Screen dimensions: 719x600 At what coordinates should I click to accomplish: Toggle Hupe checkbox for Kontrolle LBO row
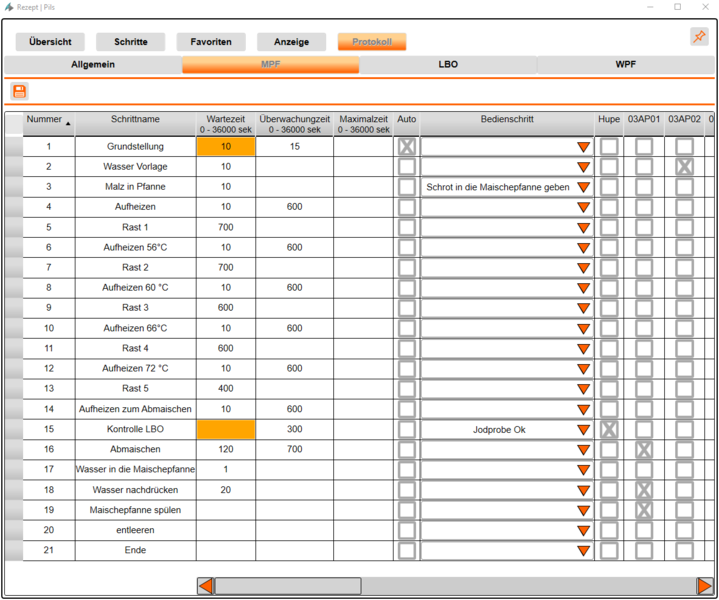point(608,430)
